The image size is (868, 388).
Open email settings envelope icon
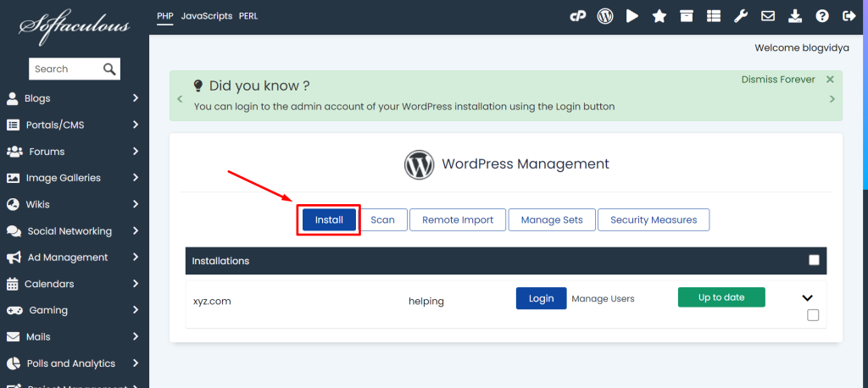(x=768, y=17)
